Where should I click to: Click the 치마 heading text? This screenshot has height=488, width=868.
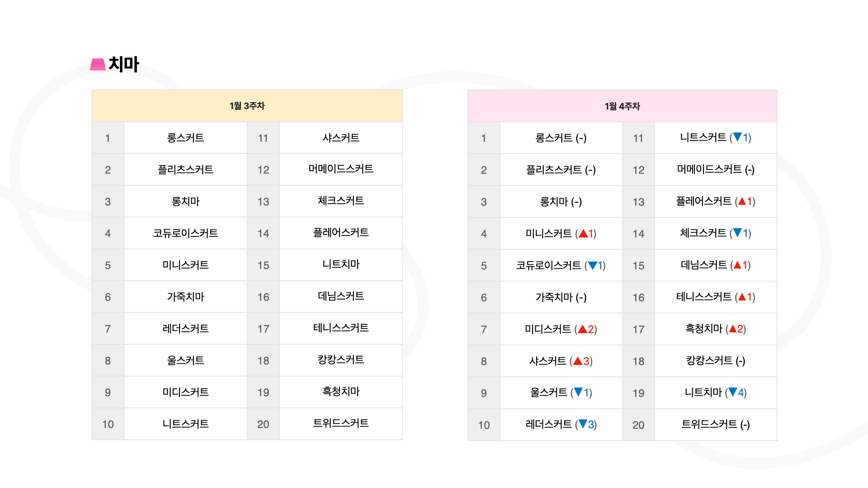(124, 64)
